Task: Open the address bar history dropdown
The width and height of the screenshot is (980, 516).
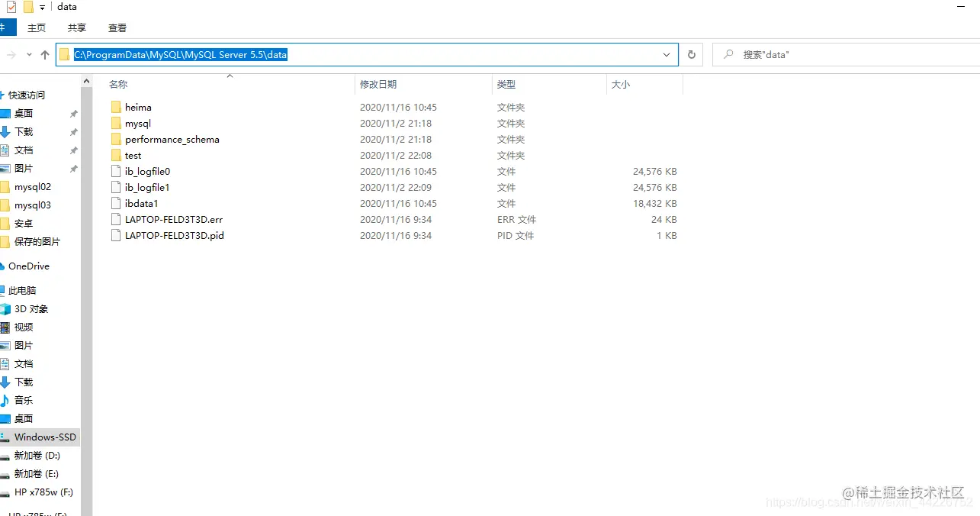Action: click(667, 55)
